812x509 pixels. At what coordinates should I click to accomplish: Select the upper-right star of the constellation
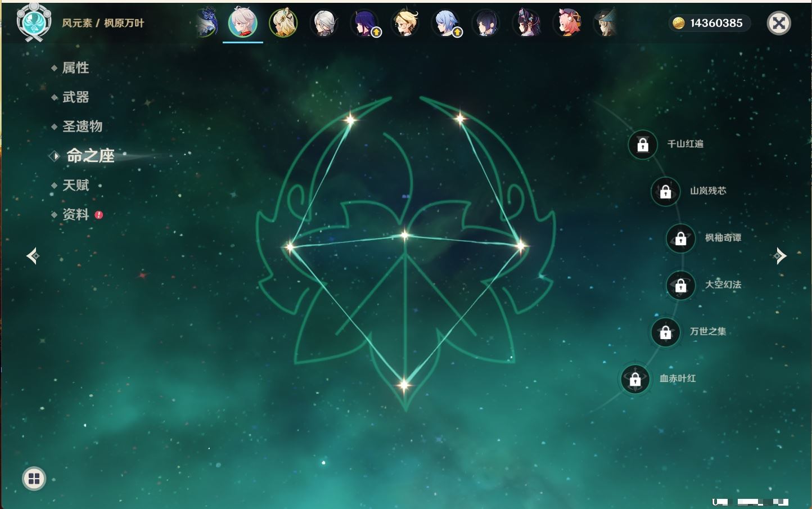click(x=460, y=118)
